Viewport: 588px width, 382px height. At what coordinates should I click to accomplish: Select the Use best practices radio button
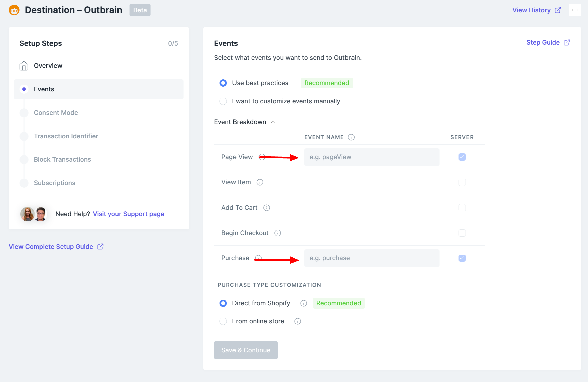pyautogui.click(x=223, y=83)
